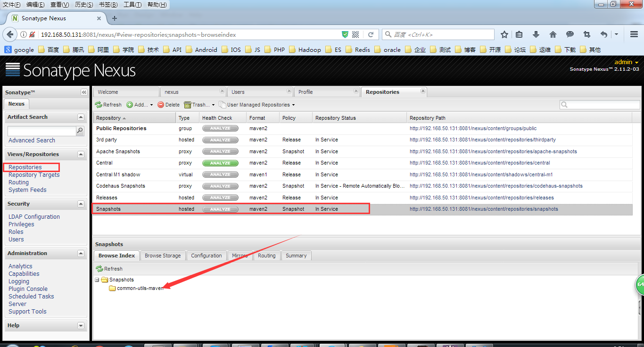Bookmark this page with the star icon
This screenshot has height=347, width=644.
[x=504, y=34]
